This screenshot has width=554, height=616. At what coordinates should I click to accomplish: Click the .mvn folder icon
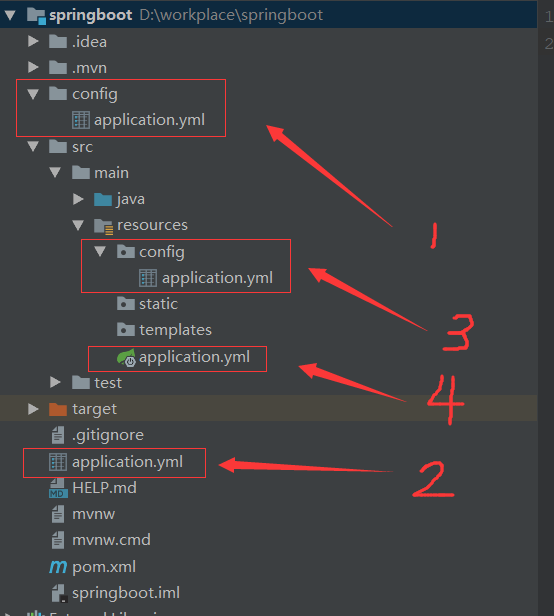58,67
